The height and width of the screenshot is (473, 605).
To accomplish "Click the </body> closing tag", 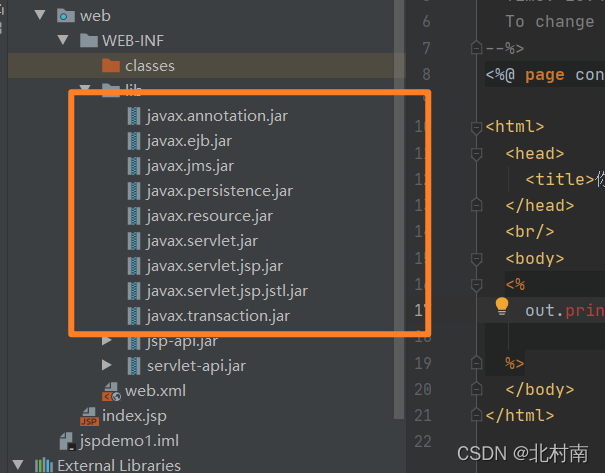I will [x=540, y=390].
